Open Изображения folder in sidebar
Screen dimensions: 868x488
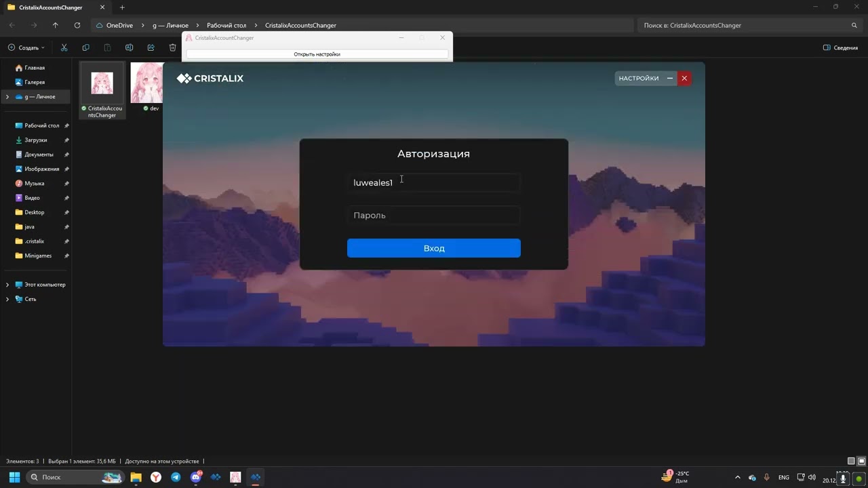(41, 169)
